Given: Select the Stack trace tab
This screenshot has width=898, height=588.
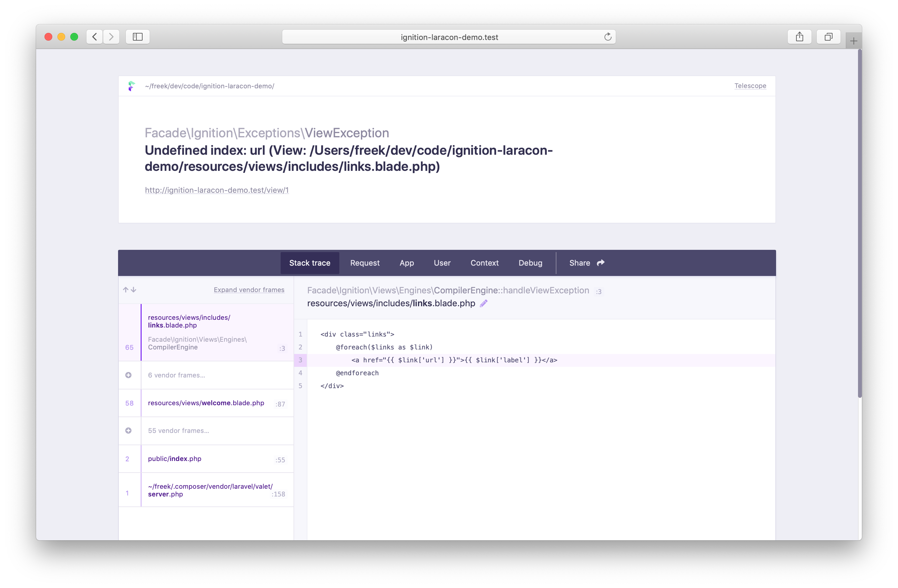Looking at the screenshot, I should pyautogui.click(x=310, y=262).
